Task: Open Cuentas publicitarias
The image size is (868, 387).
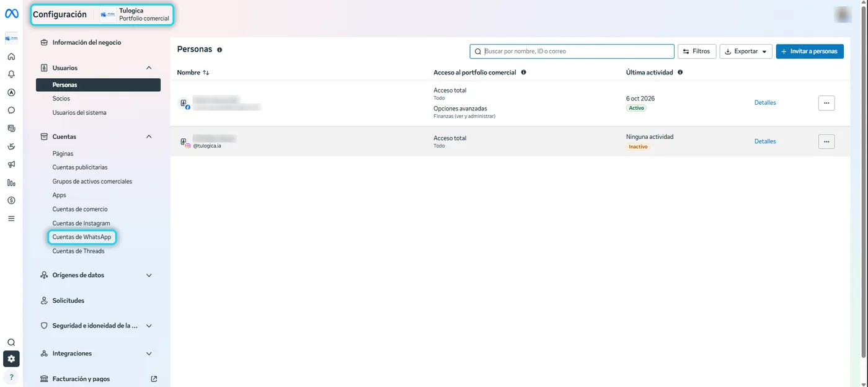Action: click(80, 167)
